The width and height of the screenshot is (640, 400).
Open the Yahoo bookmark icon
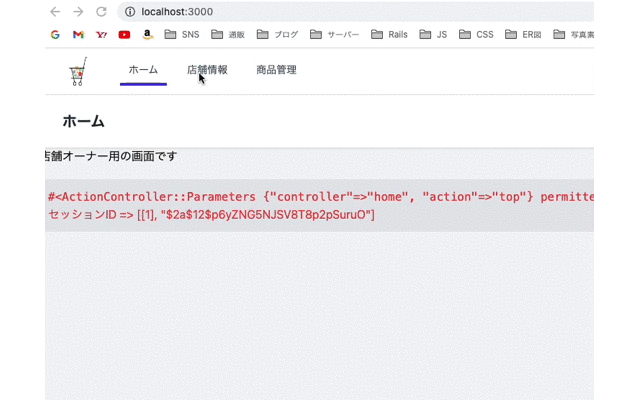click(101, 34)
